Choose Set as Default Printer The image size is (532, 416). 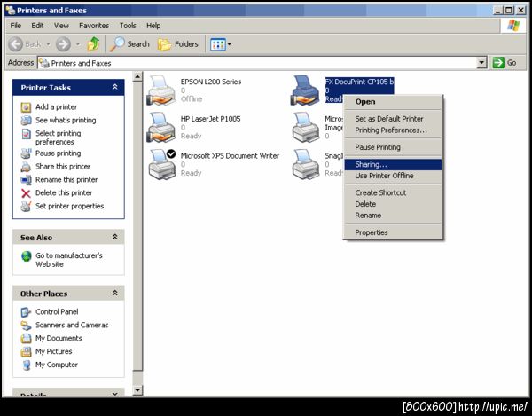coord(393,119)
